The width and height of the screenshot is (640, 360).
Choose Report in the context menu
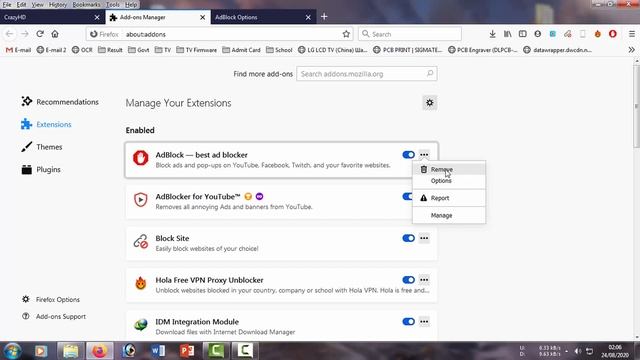coord(449,198)
